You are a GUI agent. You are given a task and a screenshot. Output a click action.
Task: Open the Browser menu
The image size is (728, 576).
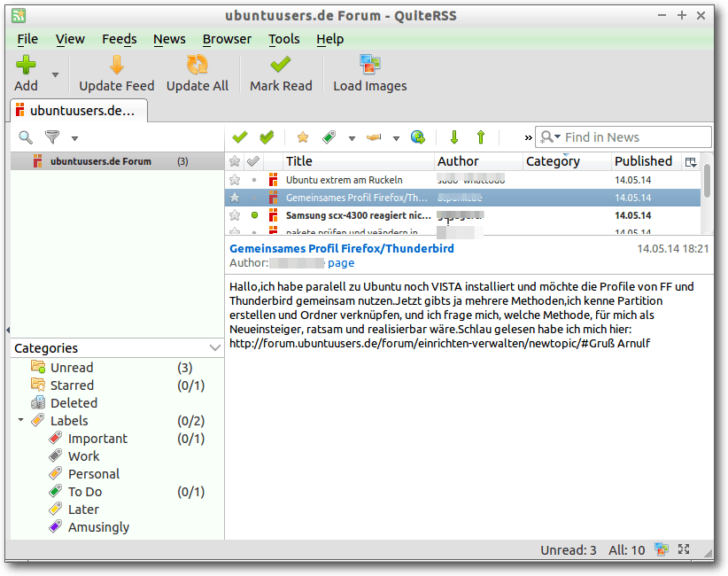[x=227, y=39]
